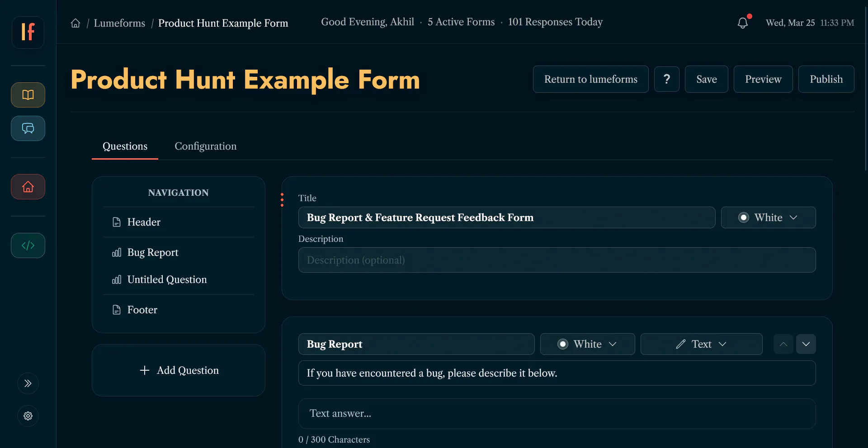Open the settings gear icon

pyautogui.click(x=28, y=416)
